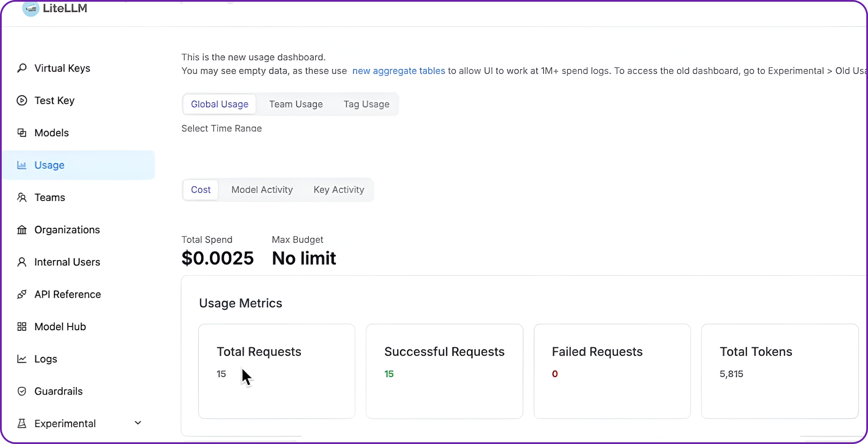This screenshot has height=444, width=868.
Task: Switch to the Model Activity tab
Action: (x=262, y=190)
